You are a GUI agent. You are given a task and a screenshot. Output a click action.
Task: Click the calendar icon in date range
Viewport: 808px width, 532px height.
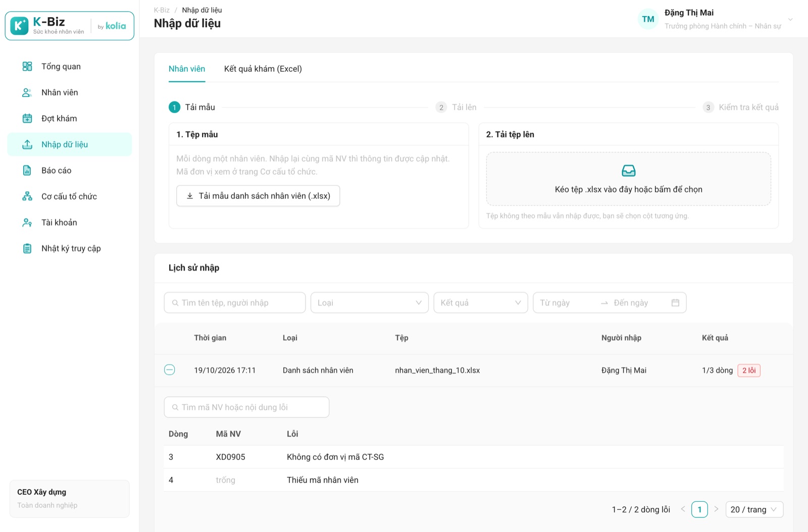tap(675, 303)
